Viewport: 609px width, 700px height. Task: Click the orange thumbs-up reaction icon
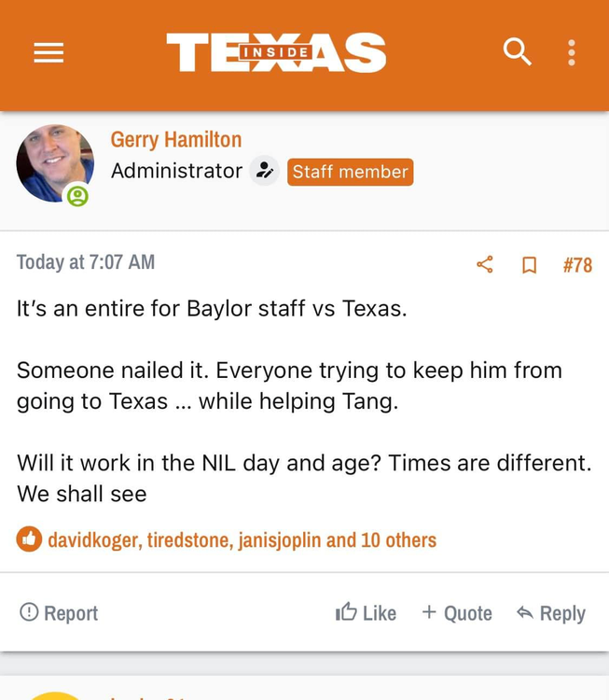click(x=29, y=539)
